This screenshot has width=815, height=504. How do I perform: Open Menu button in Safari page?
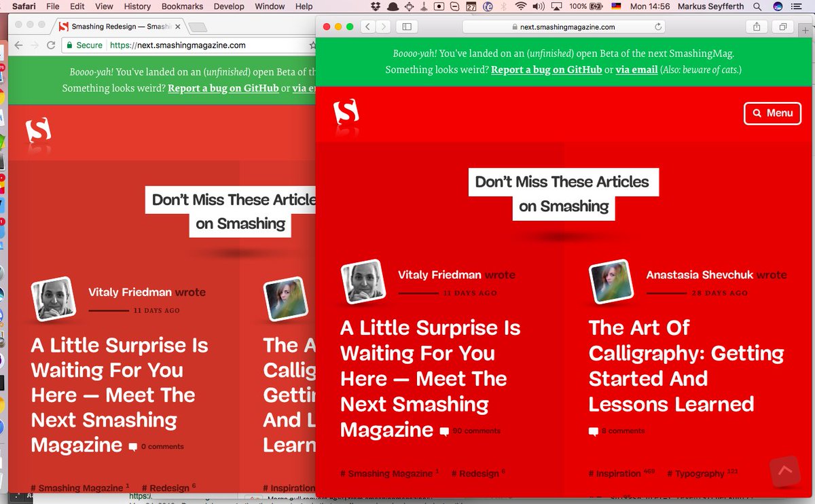(x=773, y=113)
